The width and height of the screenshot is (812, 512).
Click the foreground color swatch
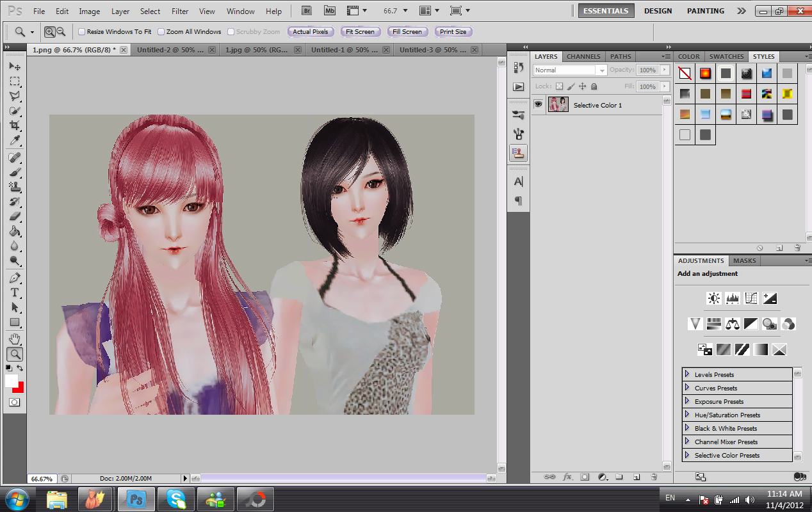point(11,380)
